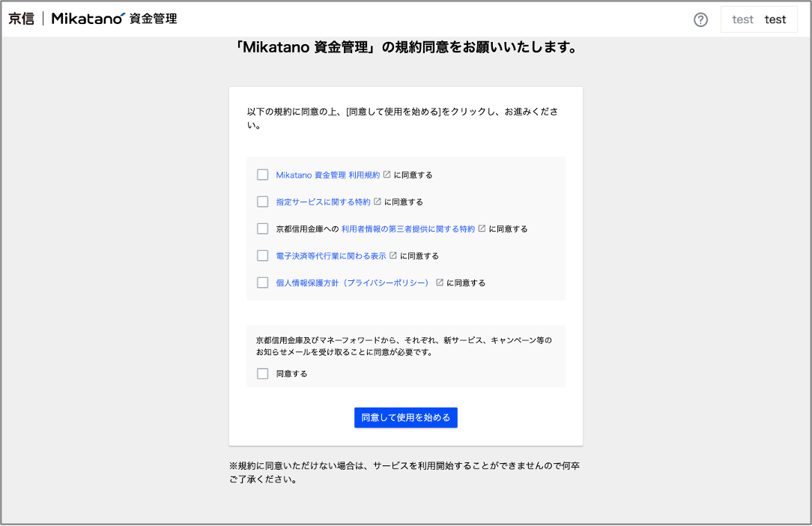Enable the 利用者情報の第三者提供に関する特約 checkbox

263,229
